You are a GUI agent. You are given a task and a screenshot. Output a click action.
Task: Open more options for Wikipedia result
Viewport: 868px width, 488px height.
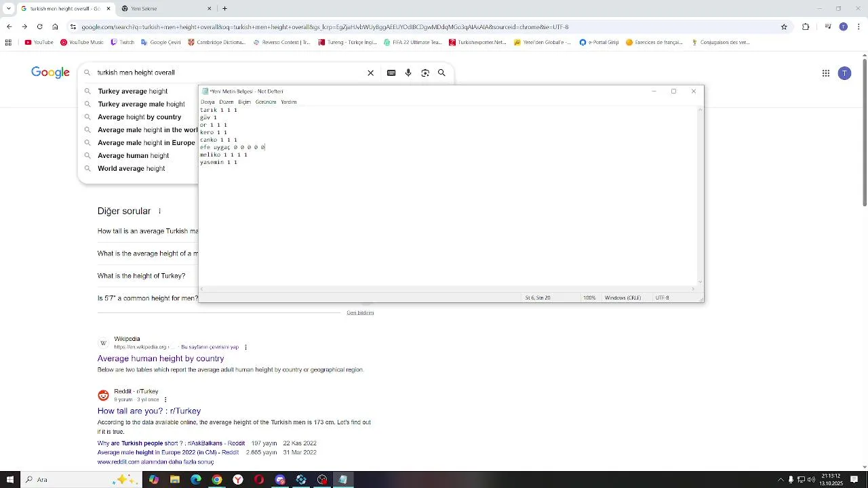coord(245,347)
